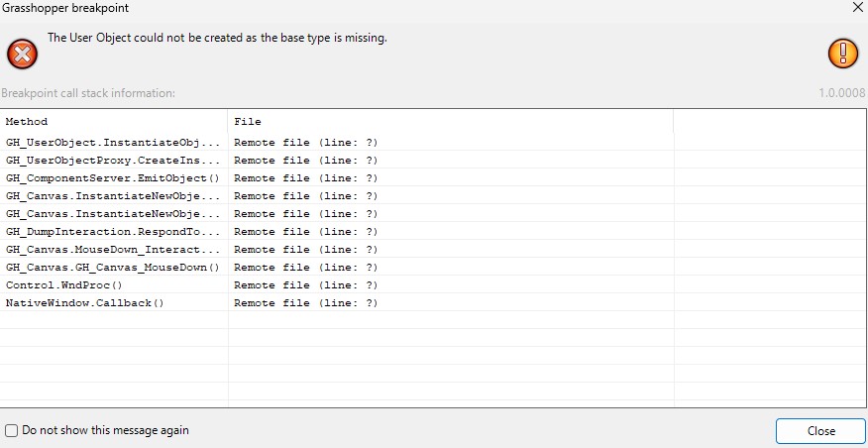Select the GH_UserObject.InstantiateObj... row
868x448 pixels.
[x=113, y=143]
